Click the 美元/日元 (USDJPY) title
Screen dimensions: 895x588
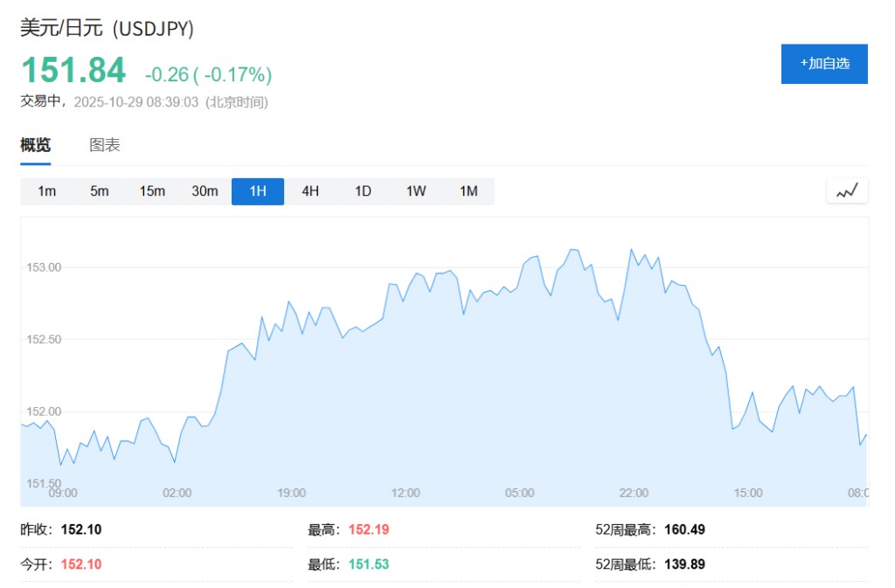(x=108, y=29)
